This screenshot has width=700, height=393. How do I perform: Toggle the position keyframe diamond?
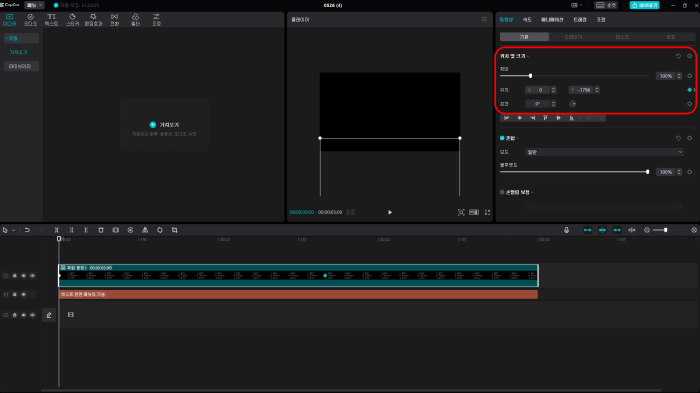[690, 90]
